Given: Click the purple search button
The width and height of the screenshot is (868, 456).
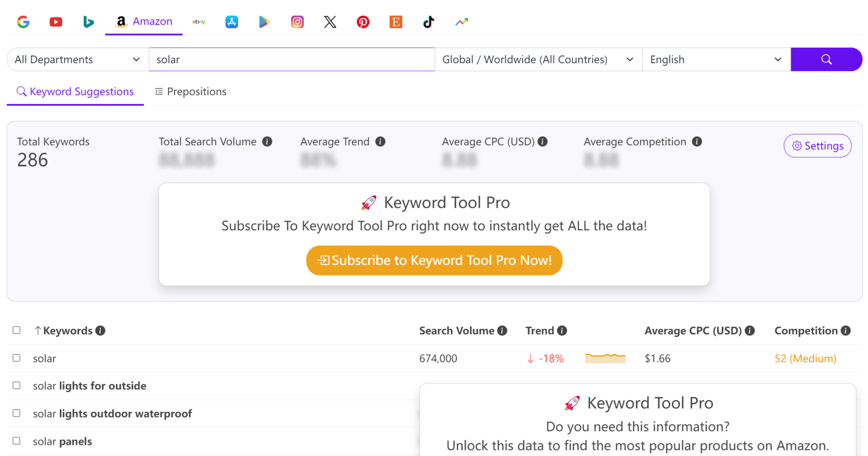Looking at the screenshot, I should tap(826, 59).
